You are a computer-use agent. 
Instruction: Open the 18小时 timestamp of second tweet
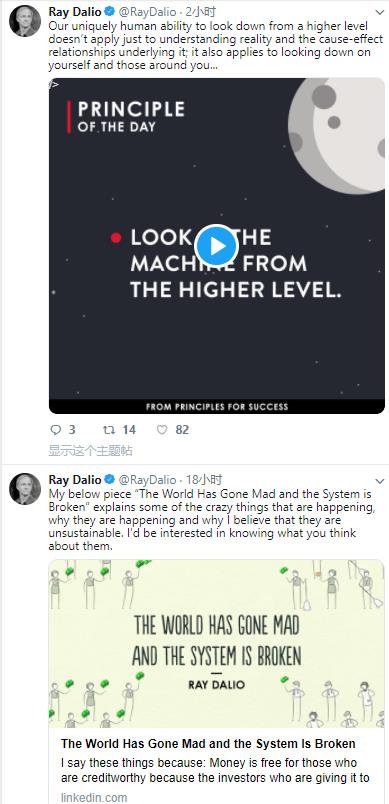coord(204,480)
